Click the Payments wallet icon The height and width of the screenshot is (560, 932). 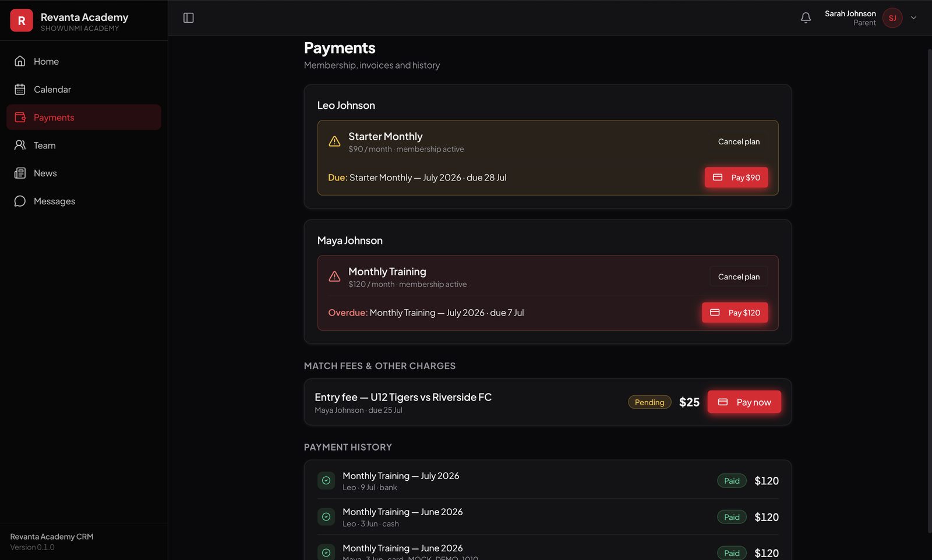tap(20, 117)
